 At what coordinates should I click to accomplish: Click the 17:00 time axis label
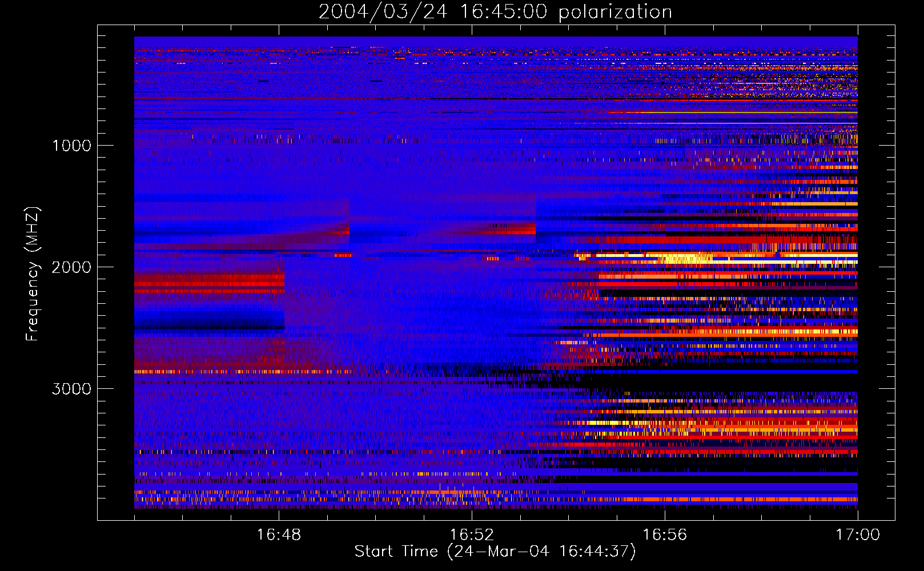point(858,534)
